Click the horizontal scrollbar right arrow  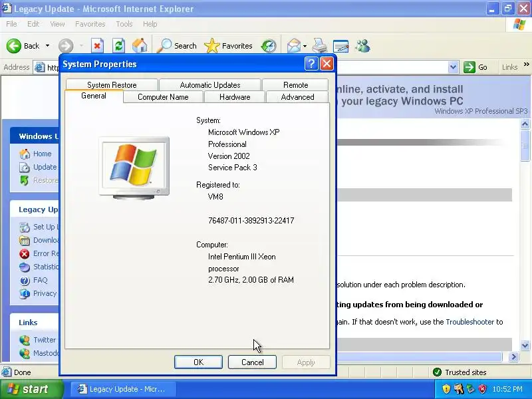(x=513, y=356)
